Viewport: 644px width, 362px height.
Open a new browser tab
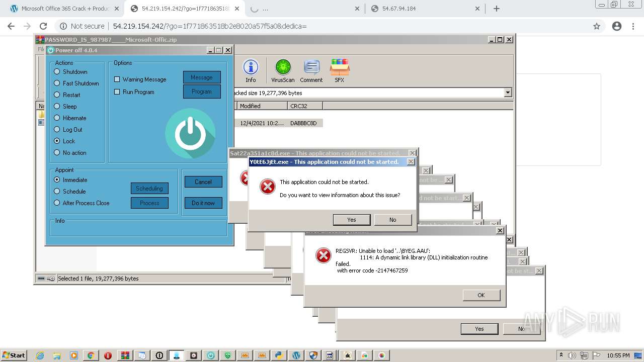tap(497, 9)
